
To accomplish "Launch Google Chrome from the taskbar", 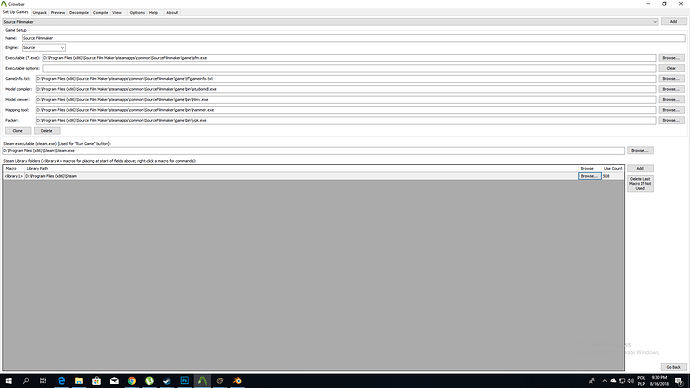I will pos(132,381).
